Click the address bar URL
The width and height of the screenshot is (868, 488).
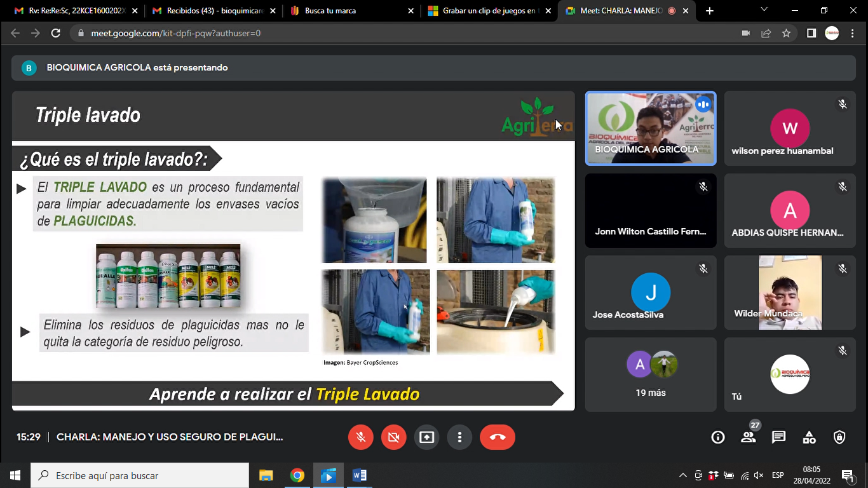[x=175, y=33]
